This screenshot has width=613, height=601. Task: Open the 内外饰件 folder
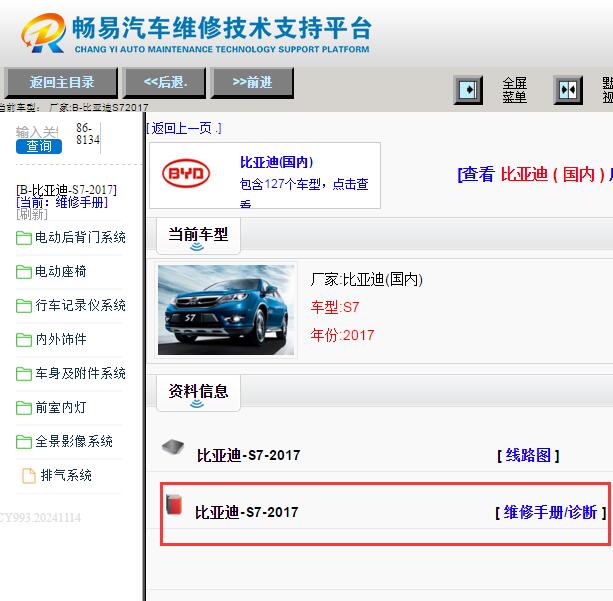(61, 339)
